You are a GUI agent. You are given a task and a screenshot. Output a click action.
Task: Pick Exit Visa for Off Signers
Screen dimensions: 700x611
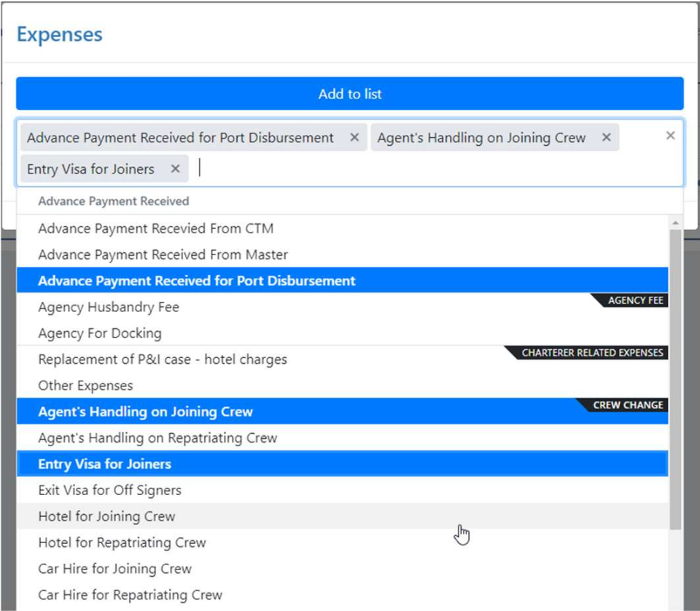(110, 491)
